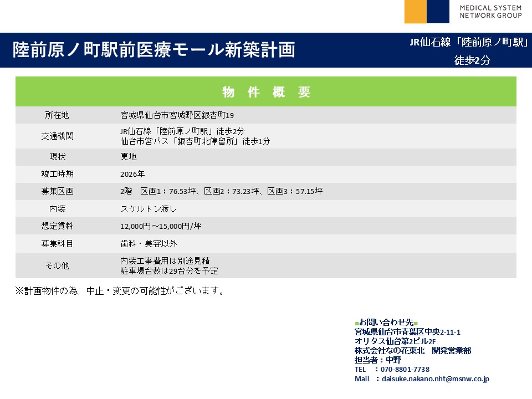Click the rent range 12,000円～15,000円/坪
Screen dimensions: 532x399
pos(161,226)
